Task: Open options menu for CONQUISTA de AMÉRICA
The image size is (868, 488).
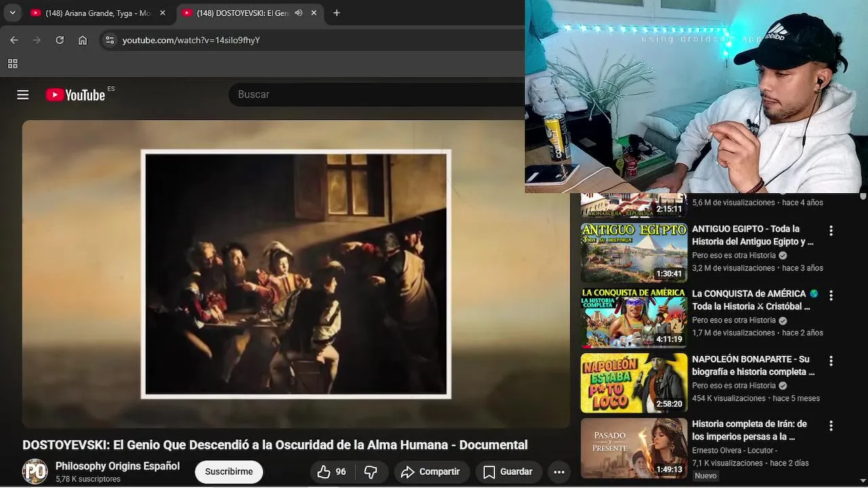Action: click(x=831, y=296)
